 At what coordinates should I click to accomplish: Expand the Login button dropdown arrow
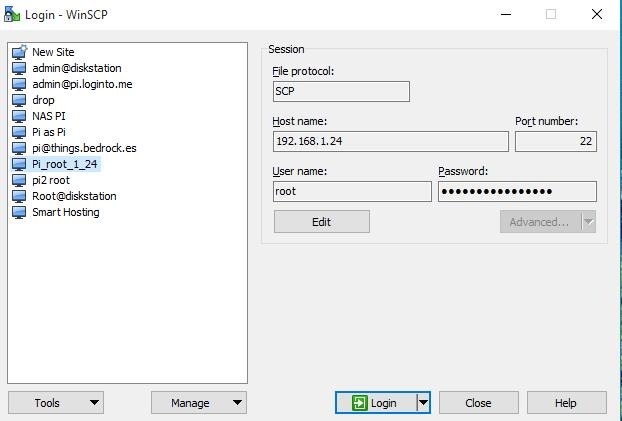pyautogui.click(x=423, y=403)
